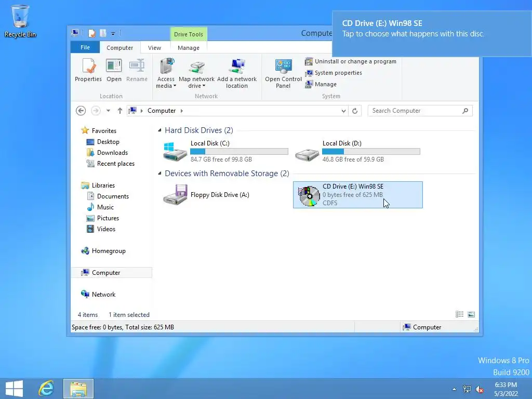The width and height of the screenshot is (532, 399).
Task: Launch Internet Explorer from taskbar
Action: pyautogui.click(x=46, y=389)
